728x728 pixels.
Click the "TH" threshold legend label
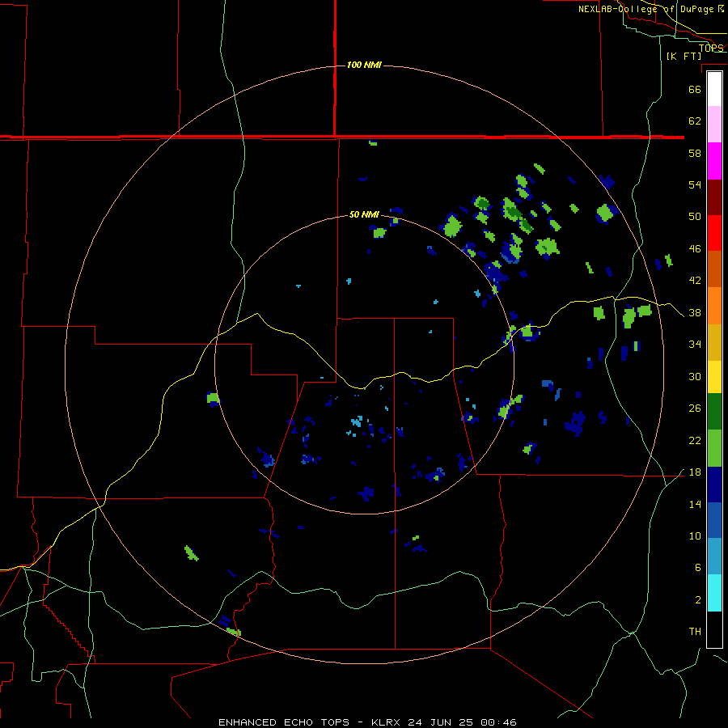(695, 632)
